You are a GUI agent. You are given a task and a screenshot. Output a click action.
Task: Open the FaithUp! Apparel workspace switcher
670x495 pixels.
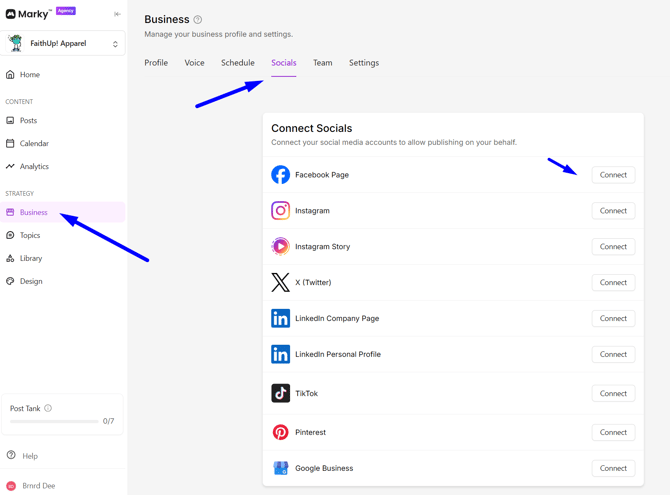click(x=63, y=44)
